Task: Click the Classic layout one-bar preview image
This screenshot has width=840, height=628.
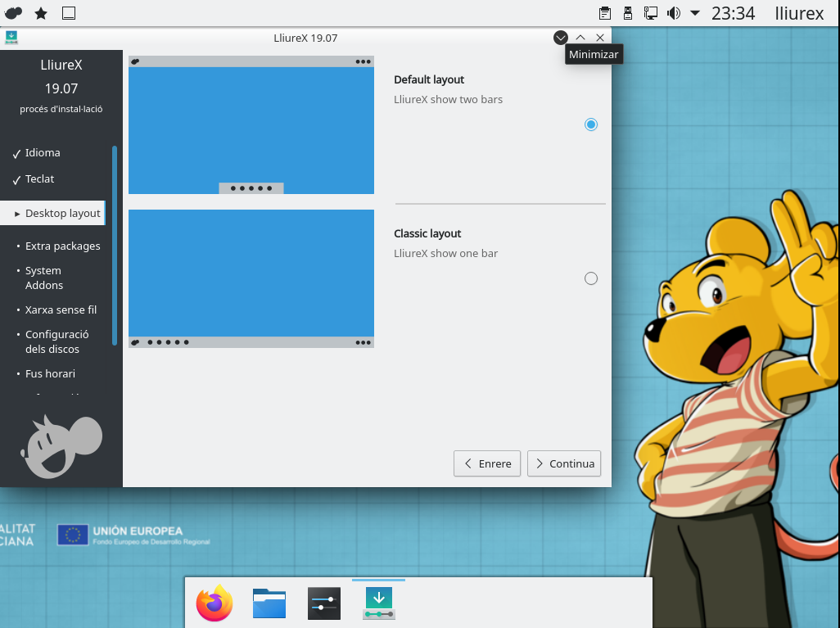Action: click(251, 278)
